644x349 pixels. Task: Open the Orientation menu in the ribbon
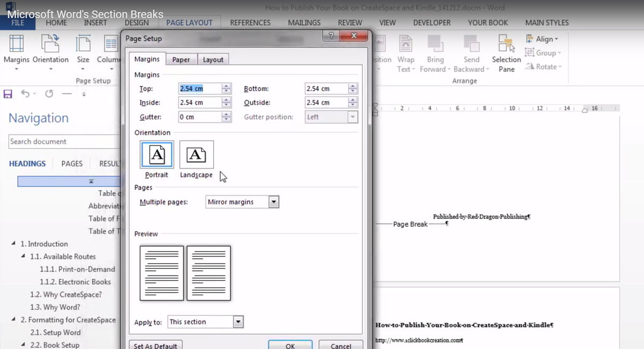50,53
